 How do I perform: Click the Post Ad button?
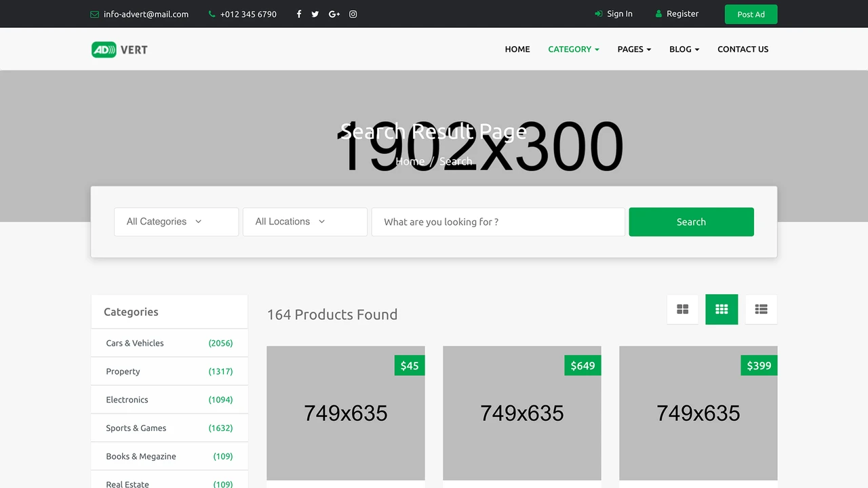pyautogui.click(x=751, y=14)
